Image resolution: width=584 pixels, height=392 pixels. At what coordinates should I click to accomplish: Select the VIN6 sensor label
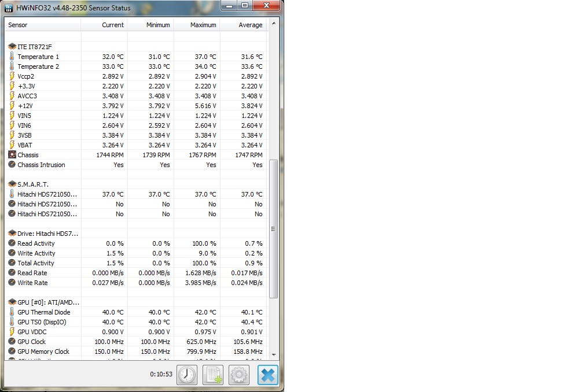click(24, 125)
